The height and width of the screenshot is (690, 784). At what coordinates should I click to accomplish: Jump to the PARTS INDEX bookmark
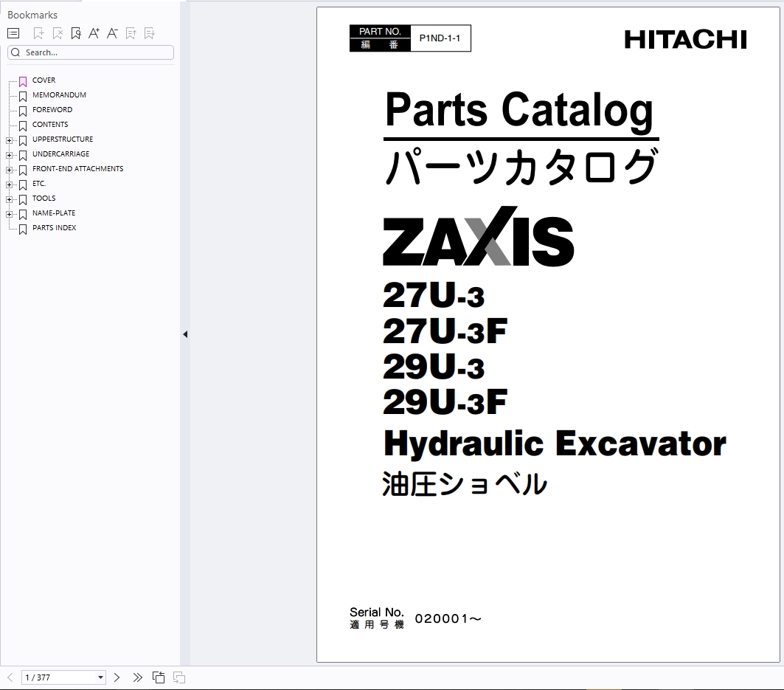[55, 228]
